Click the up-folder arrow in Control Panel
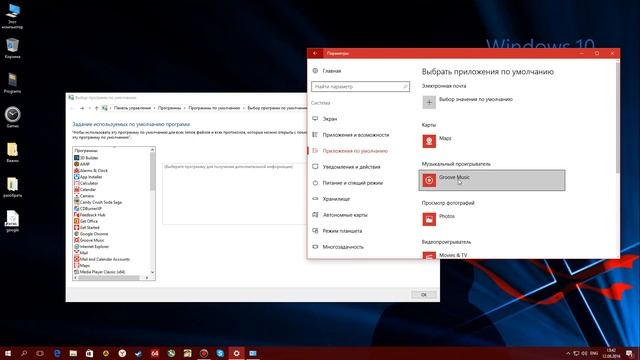This screenshot has width=640, height=360. tap(96, 108)
